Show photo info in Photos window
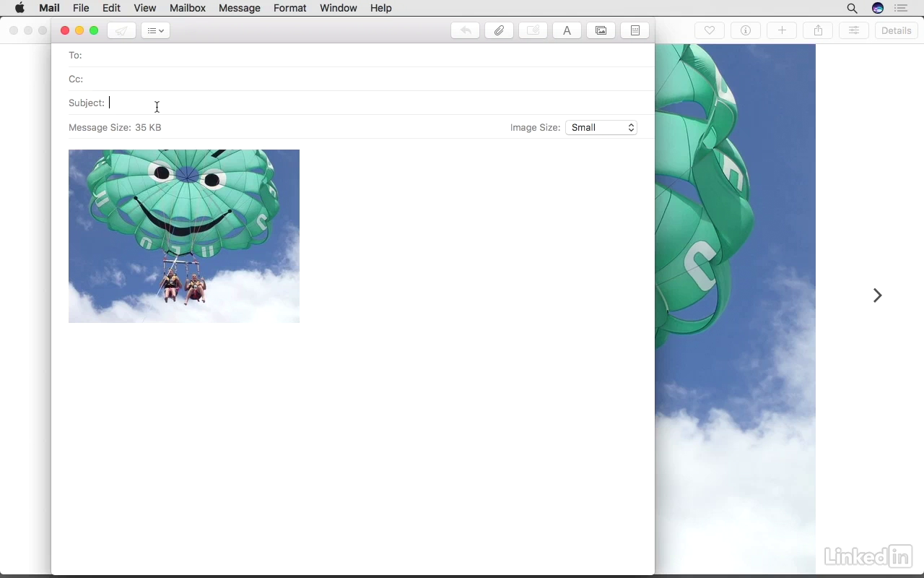The height and width of the screenshot is (578, 924). tap(746, 30)
